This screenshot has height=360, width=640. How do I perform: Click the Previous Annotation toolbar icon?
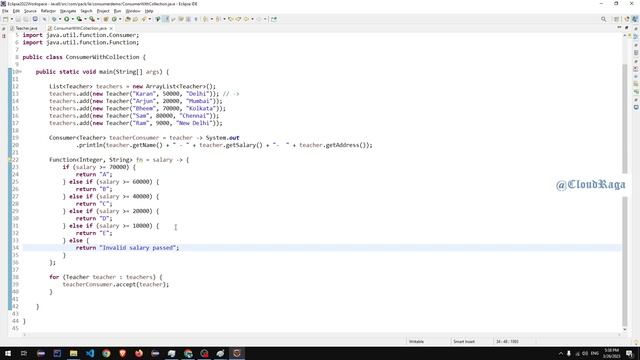[218, 19]
